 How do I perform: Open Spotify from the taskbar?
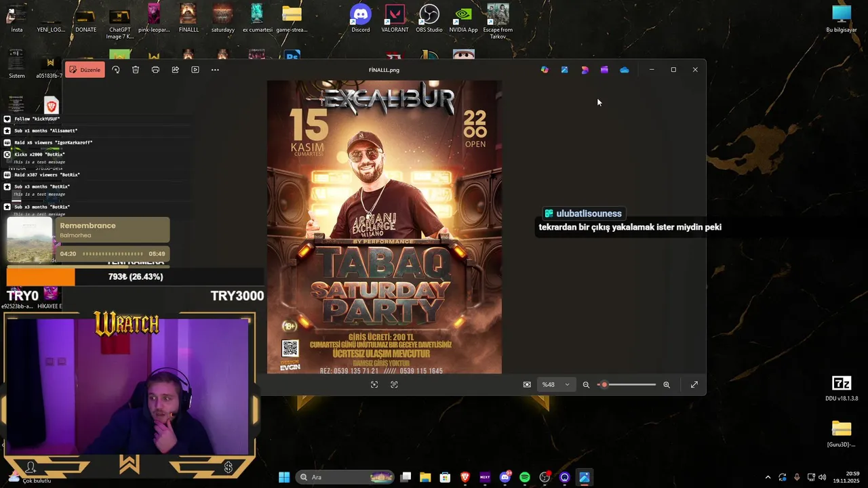click(525, 477)
